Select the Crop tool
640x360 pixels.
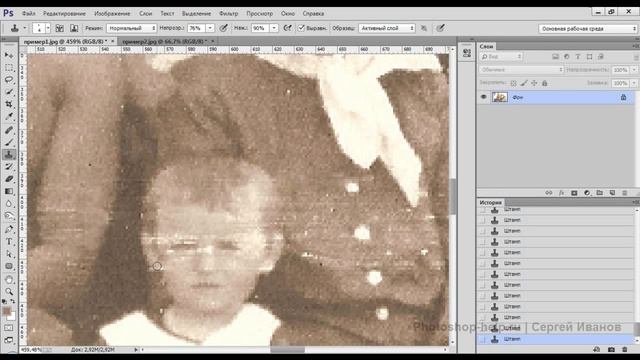click(x=9, y=104)
